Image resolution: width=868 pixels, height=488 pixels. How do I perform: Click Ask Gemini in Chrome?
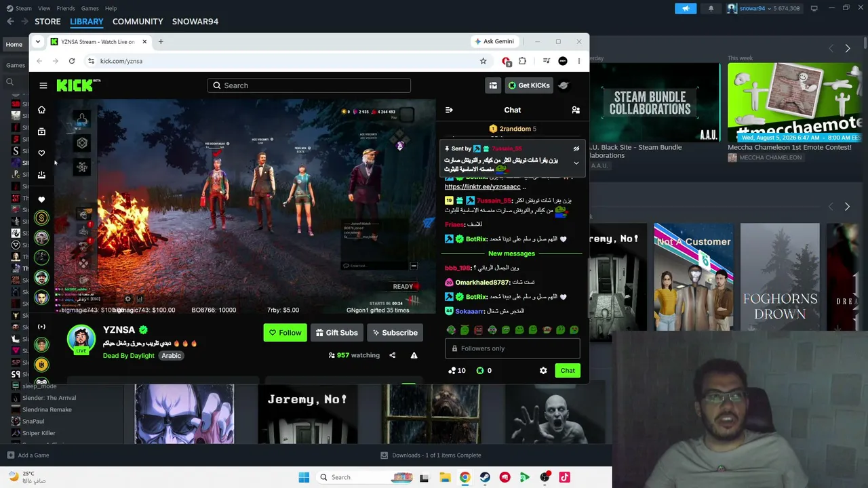pyautogui.click(x=494, y=41)
